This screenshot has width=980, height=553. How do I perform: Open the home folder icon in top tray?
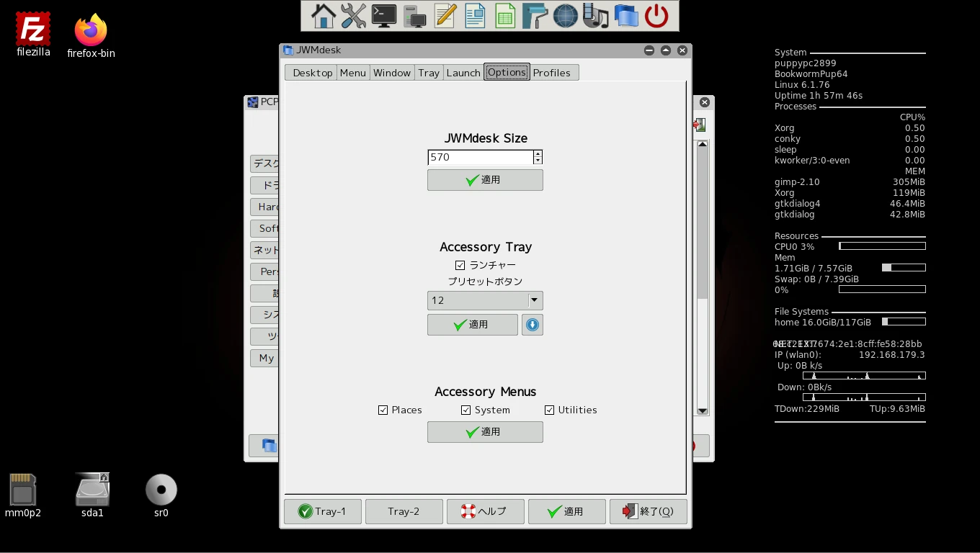(x=323, y=16)
